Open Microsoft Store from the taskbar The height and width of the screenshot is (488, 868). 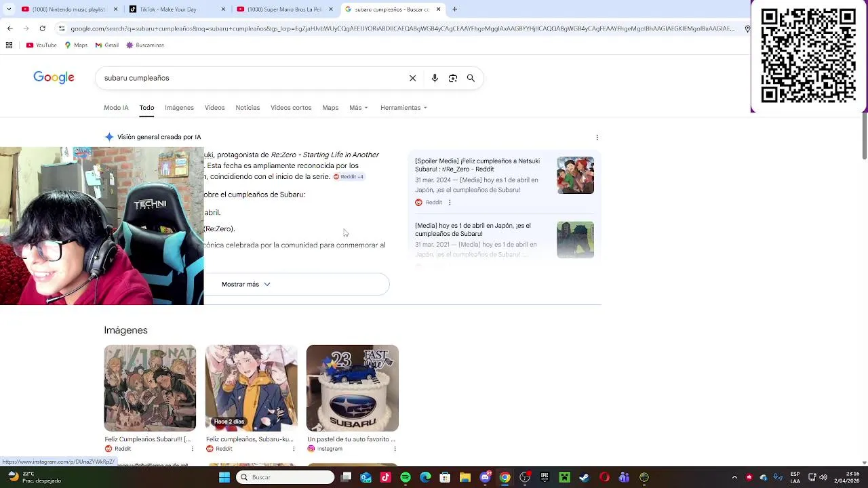[445, 477]
